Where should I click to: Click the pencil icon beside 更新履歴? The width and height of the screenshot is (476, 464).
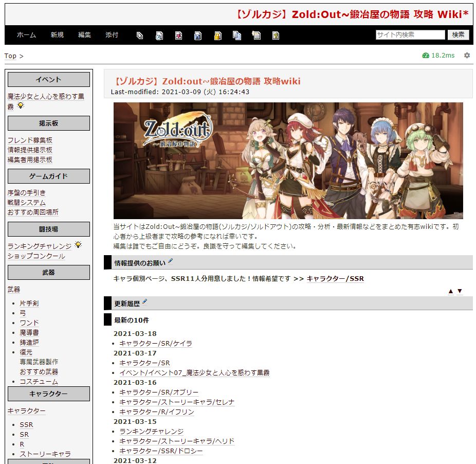click(145, 301)
